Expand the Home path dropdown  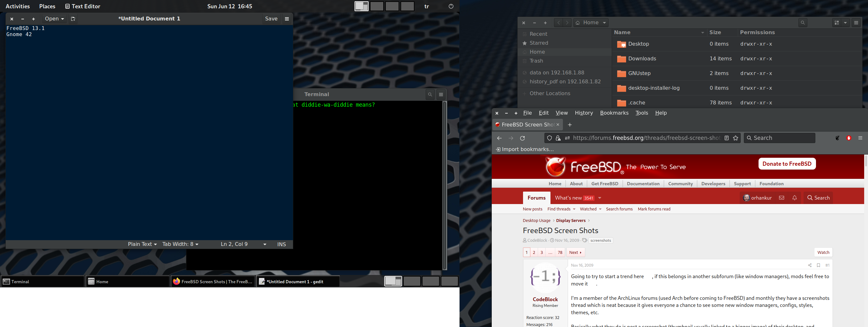click(x=604, y=23)
